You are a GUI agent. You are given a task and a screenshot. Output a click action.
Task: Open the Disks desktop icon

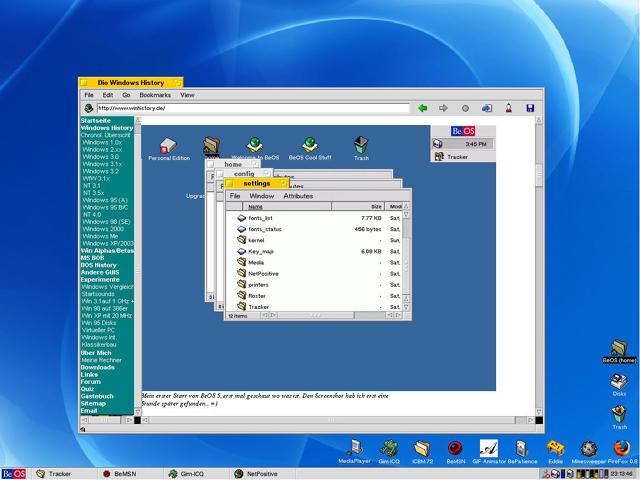[x=619, y=384]
